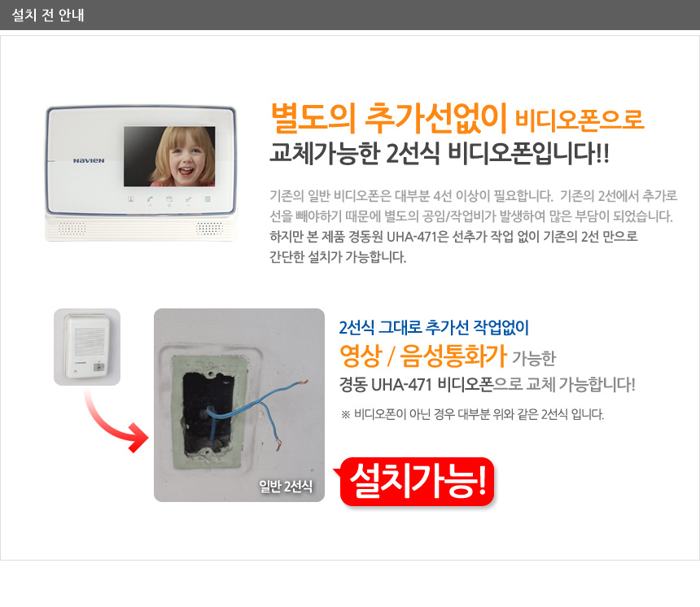Tap the monitor/camera view icon on videophone
700x607 pixels.
coord(131,199)
